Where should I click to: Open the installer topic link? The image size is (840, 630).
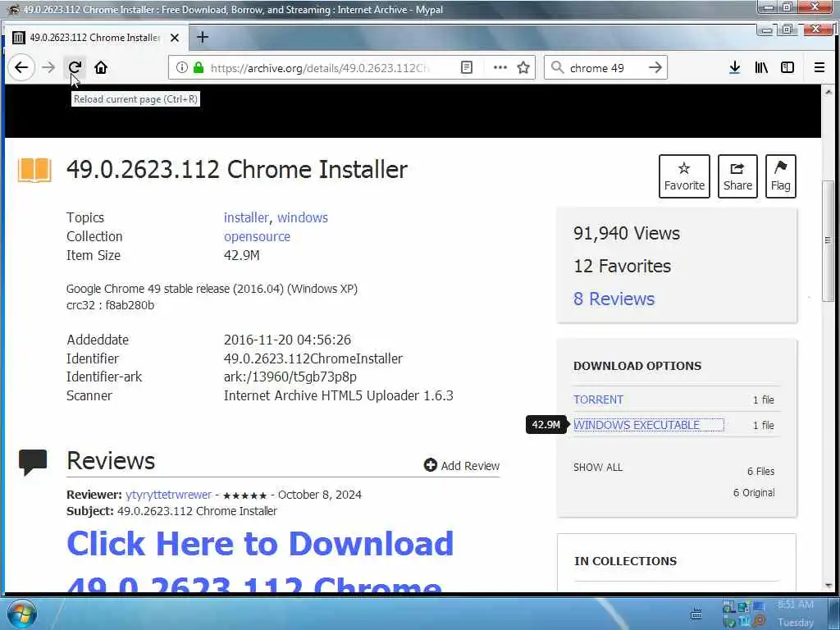[246, 217]
